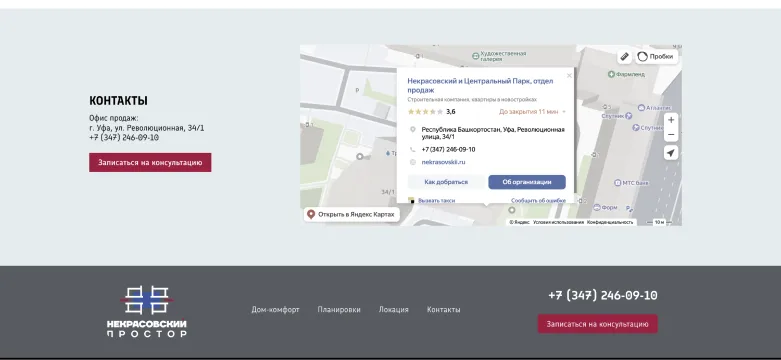Click the star rating 3,6 in balloon
This screenshot has width=781, height=360.
pos(431,112)
